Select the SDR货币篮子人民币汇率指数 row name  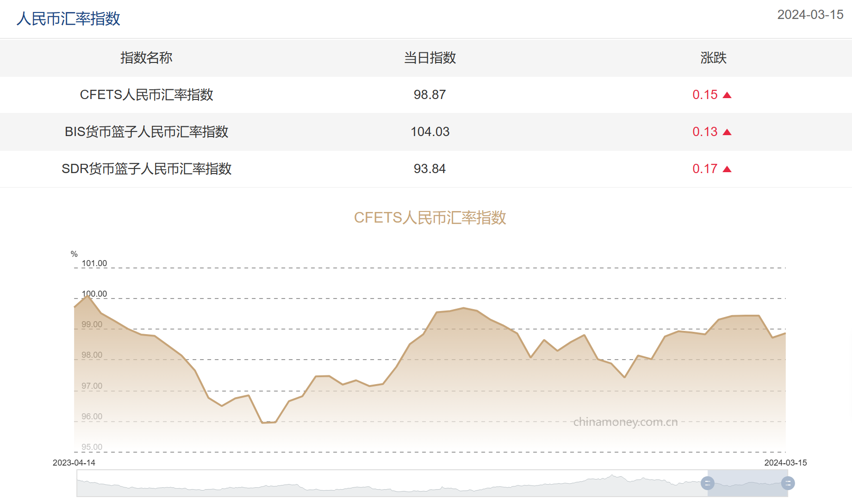pos(146,169)
